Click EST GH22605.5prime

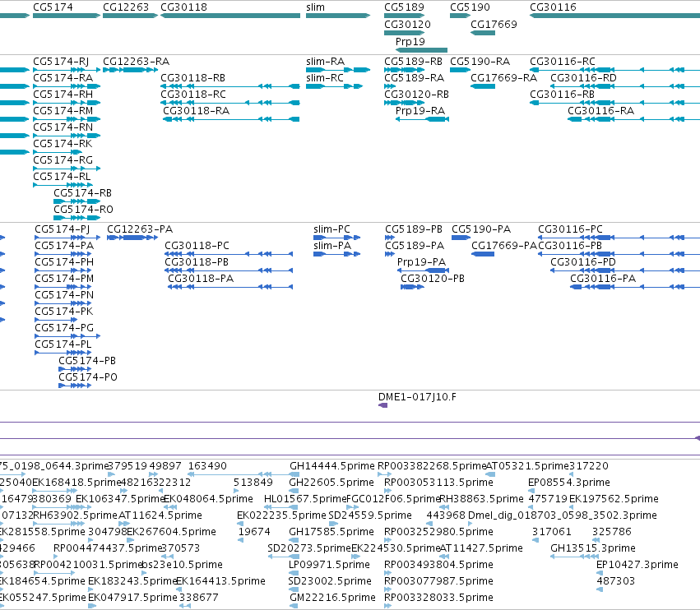[331, 483]
